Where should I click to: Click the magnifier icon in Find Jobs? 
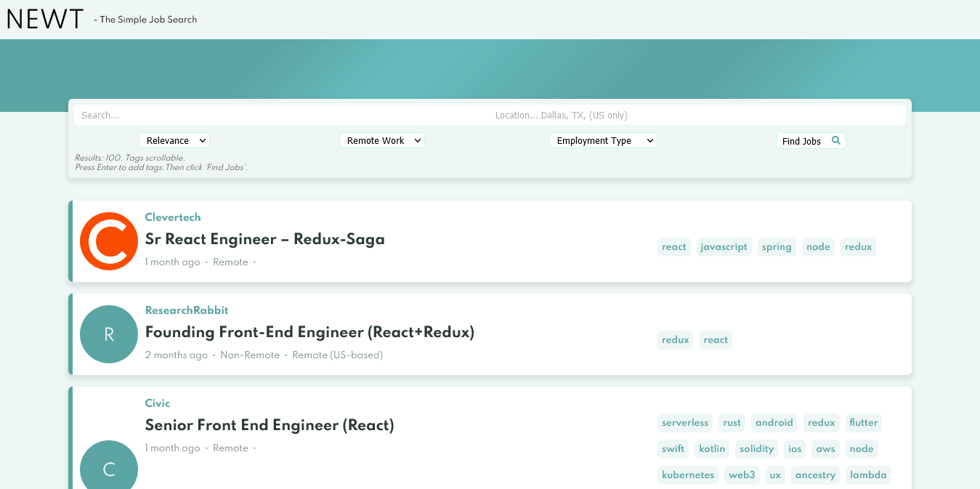pos(835,140)
